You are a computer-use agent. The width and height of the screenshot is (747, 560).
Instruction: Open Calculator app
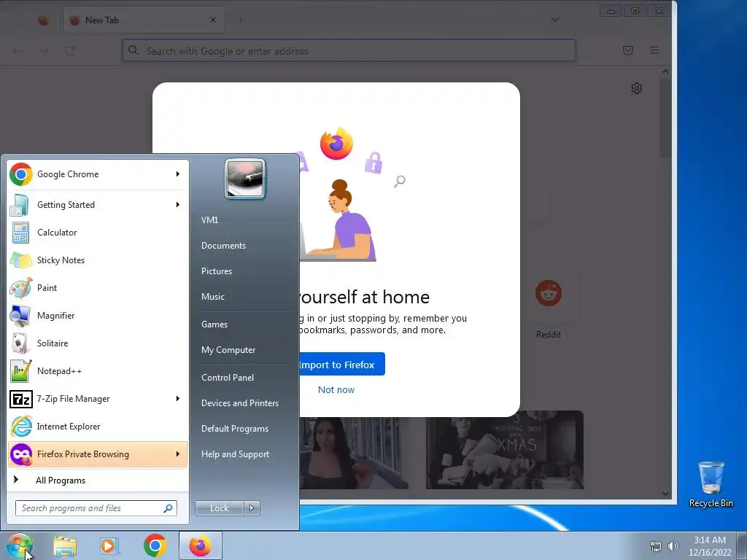click(98, 233)
